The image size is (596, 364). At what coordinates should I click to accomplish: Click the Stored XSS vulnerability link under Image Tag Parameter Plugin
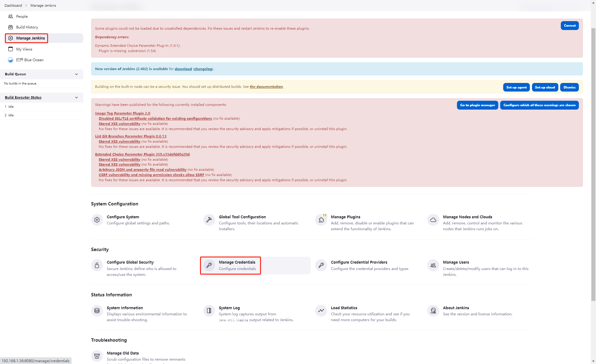[119, 124]
